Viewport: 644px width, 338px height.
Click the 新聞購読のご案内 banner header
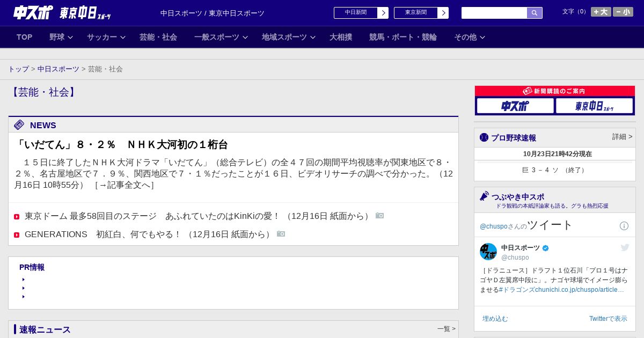(x=555, y=91)
